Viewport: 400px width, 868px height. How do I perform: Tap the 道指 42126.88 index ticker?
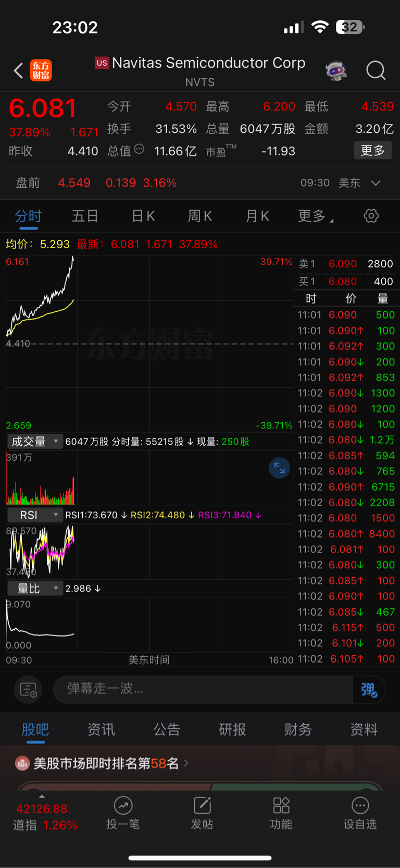pos(45,817)
